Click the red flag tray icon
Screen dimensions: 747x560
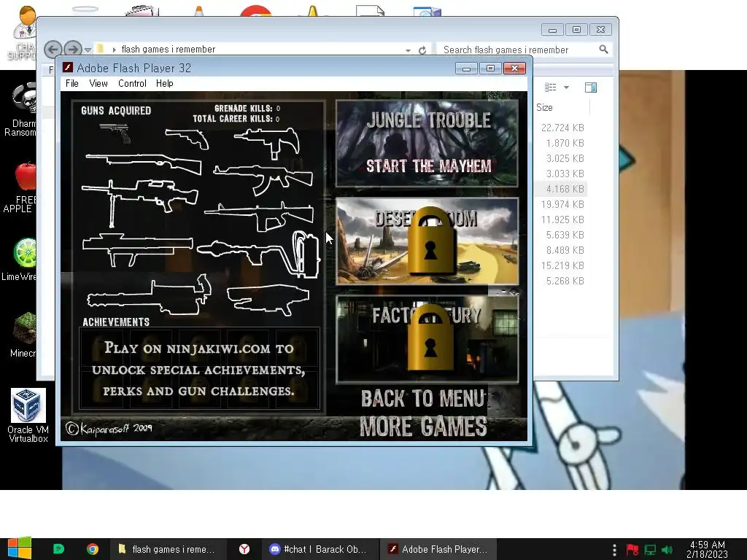[x=632, y=550]
